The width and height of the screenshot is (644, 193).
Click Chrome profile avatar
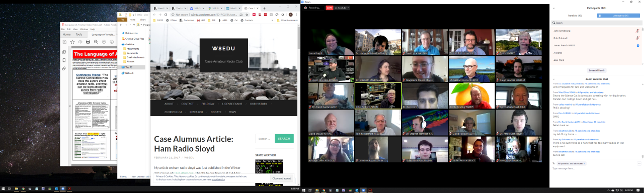(290, 15)
